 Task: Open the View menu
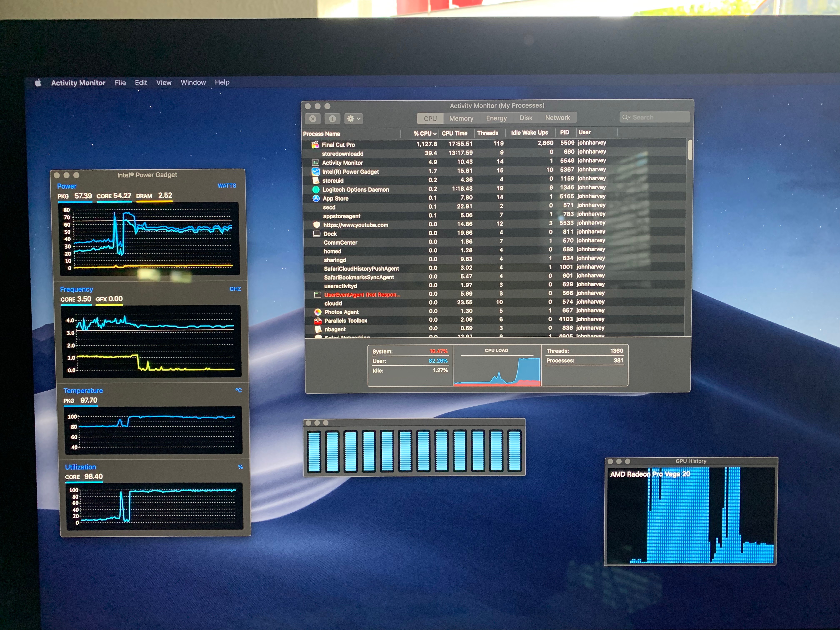point(164,82)
